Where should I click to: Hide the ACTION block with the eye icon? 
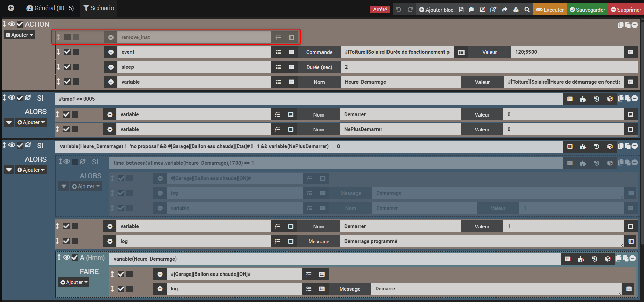pos(12,24)
